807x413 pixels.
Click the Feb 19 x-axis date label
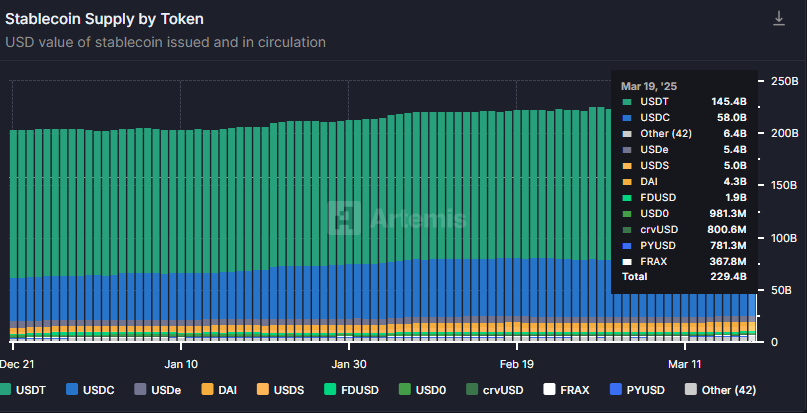517,364
